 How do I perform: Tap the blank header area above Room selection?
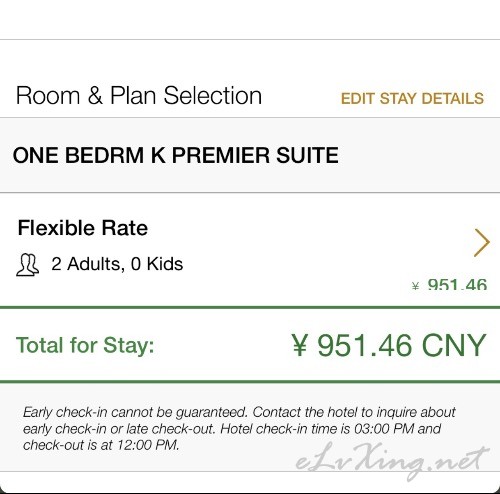click(250, 20)
